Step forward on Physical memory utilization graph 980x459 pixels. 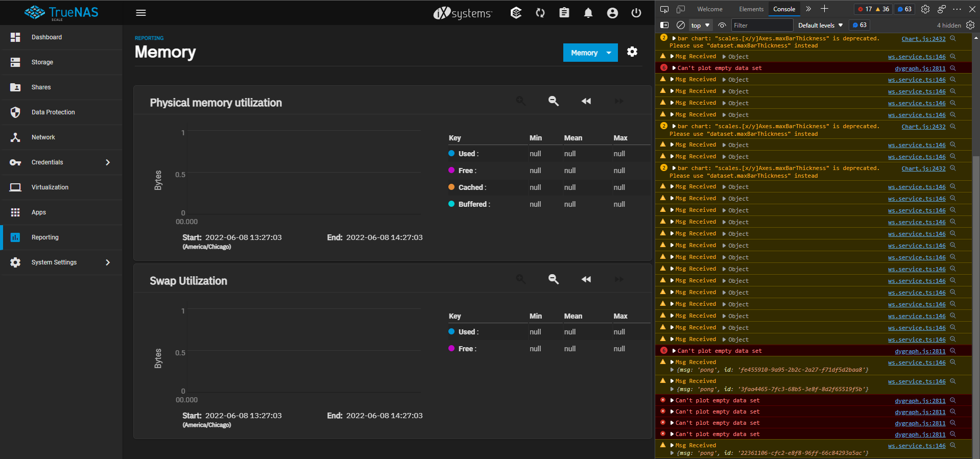(619, 101)
